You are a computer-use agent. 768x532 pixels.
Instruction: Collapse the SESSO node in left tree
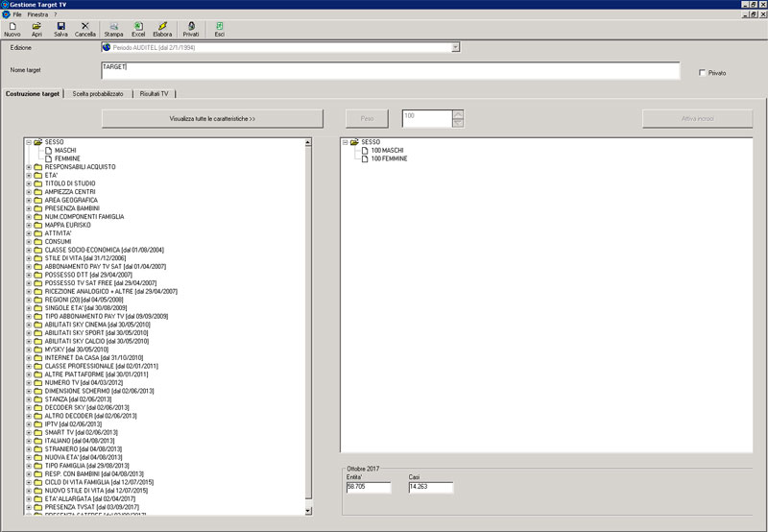[29, 142]
